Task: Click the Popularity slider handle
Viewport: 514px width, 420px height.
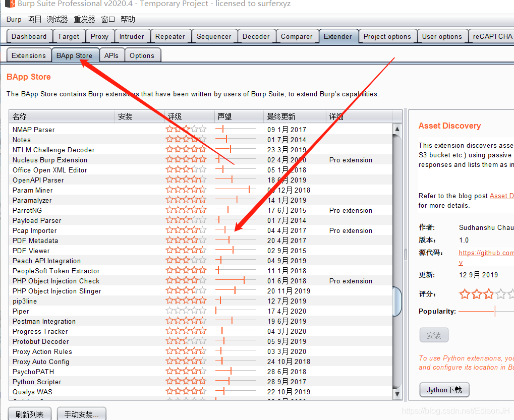Action: tap(493, 311)
